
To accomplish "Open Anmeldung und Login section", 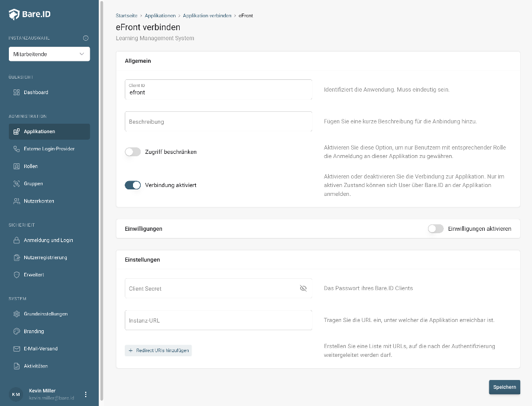I will pyautogui.click(x=49, y=240).
